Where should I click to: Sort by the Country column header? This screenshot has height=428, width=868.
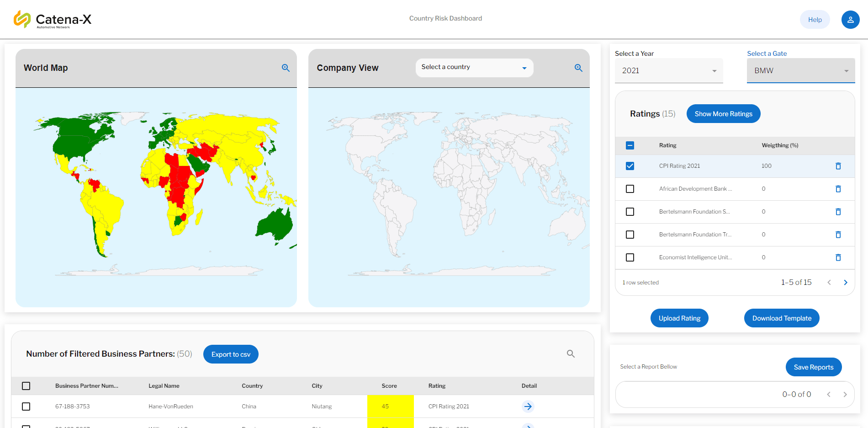(x=252, y=386)
